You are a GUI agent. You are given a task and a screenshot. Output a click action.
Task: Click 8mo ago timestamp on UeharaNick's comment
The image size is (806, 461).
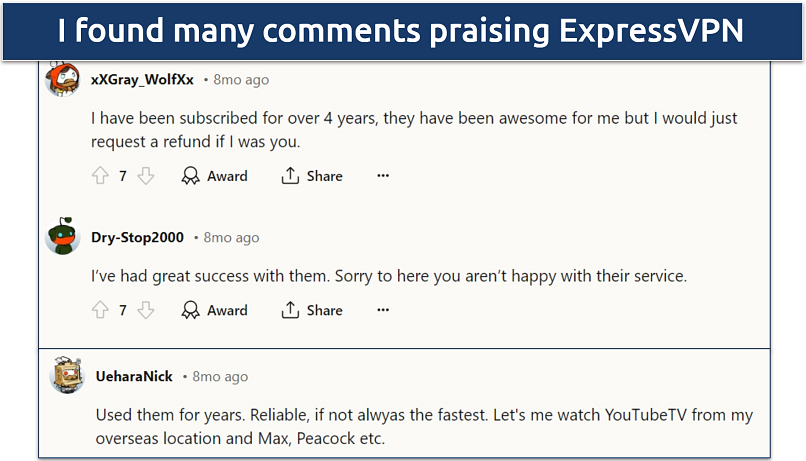220,376
